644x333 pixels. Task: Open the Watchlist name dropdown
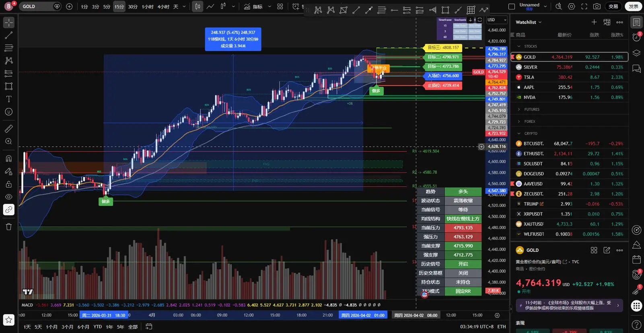pos(540,22)
